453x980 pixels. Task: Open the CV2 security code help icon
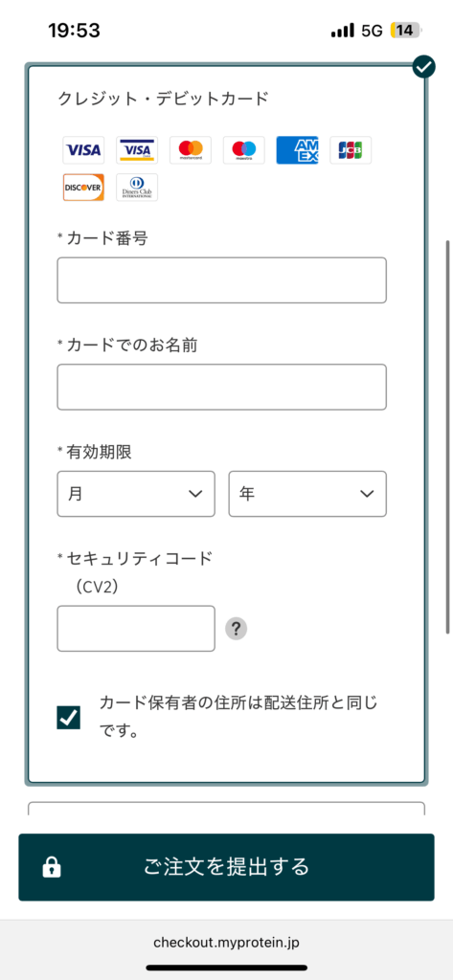[237, 629]
